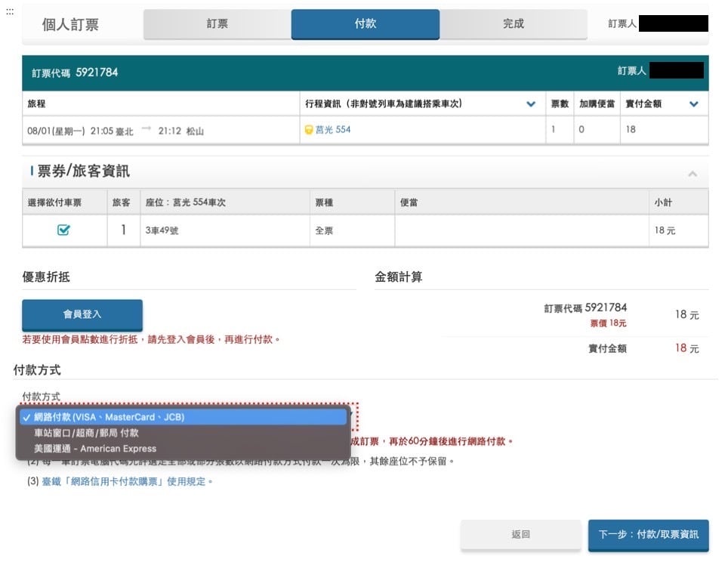This screenshot has height=562, width=728.
Task: Proceed with 下一步：付款/取票資訊 button
Action: tap(648, 534)
